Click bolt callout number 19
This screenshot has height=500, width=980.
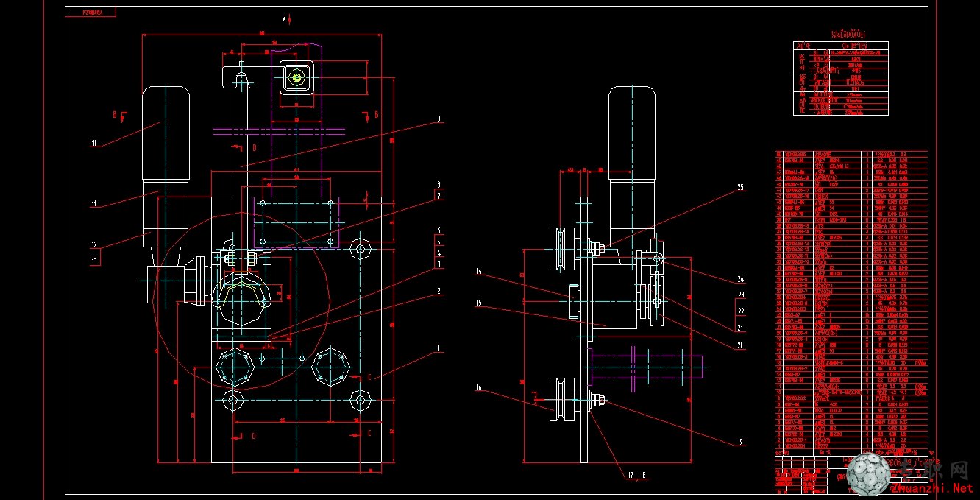(740, 442)
